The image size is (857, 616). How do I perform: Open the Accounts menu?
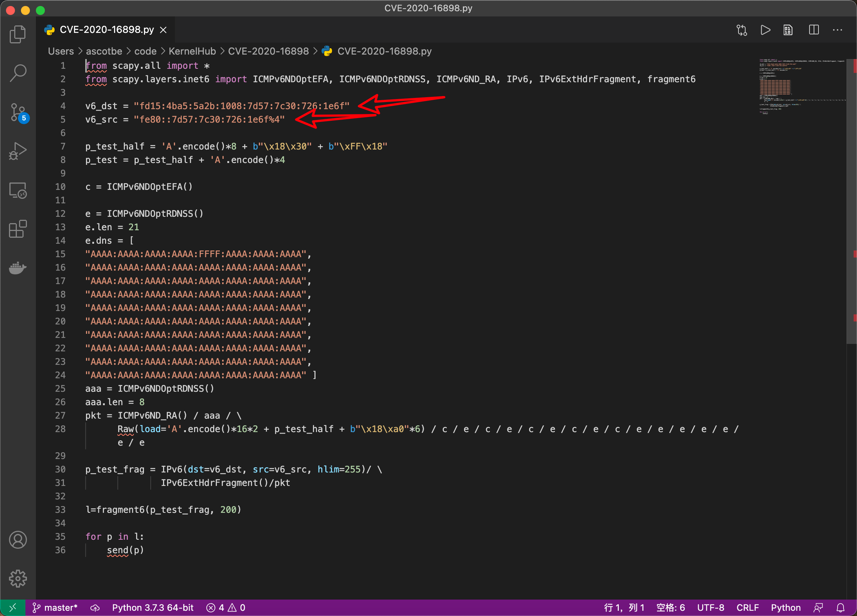tap(18, 540)
